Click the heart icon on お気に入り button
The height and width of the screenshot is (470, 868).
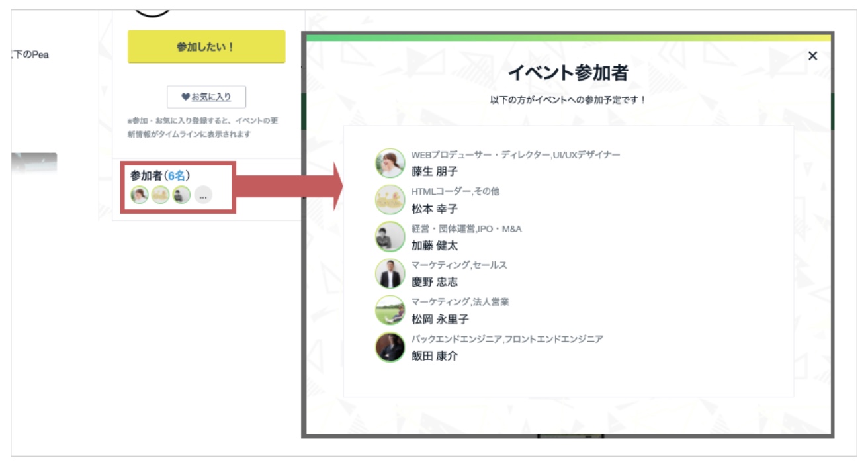(x=186, y=97)
